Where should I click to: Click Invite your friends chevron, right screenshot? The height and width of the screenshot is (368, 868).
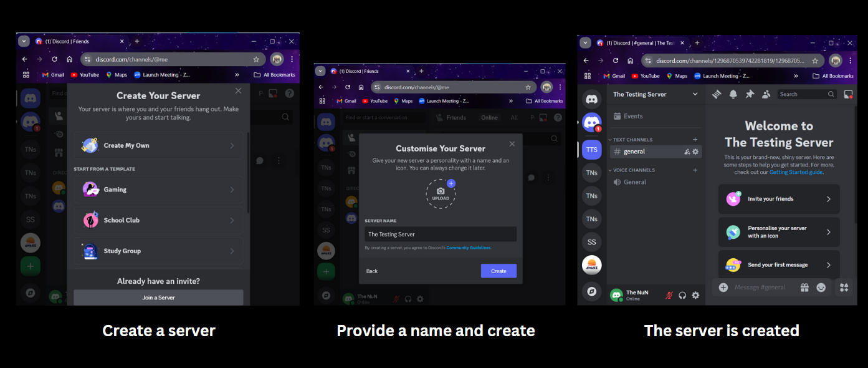828,199
